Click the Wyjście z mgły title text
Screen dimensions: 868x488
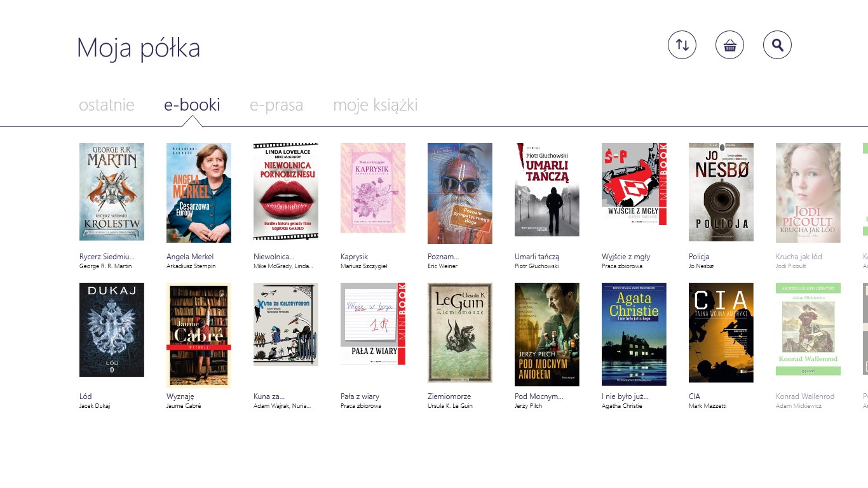[x=626, y=257]
